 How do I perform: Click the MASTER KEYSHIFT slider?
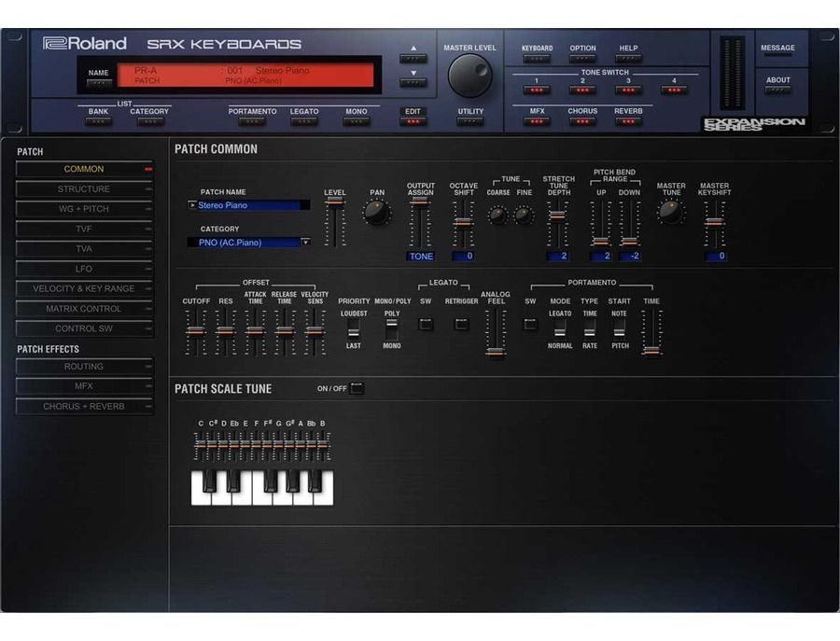click(x=714, y=224)
